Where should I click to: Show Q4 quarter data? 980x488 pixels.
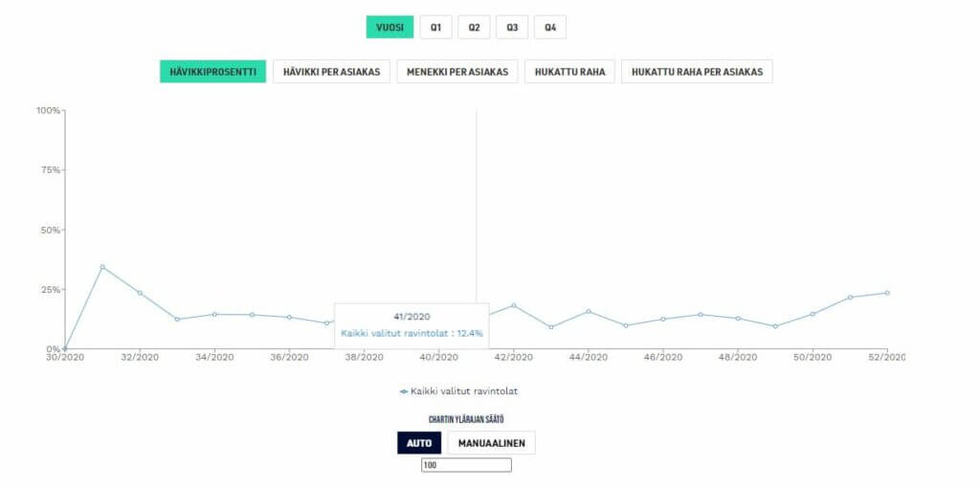click(x=550, y=28)
